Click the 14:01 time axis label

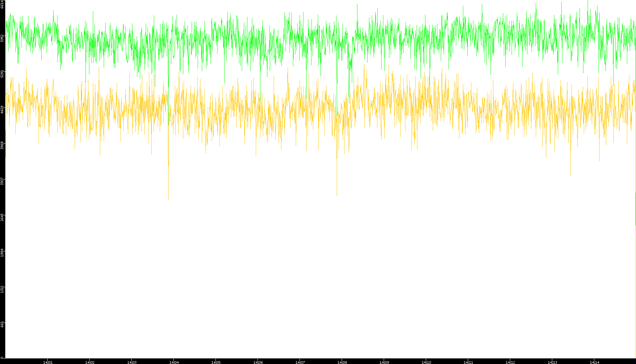click(48, 362)
